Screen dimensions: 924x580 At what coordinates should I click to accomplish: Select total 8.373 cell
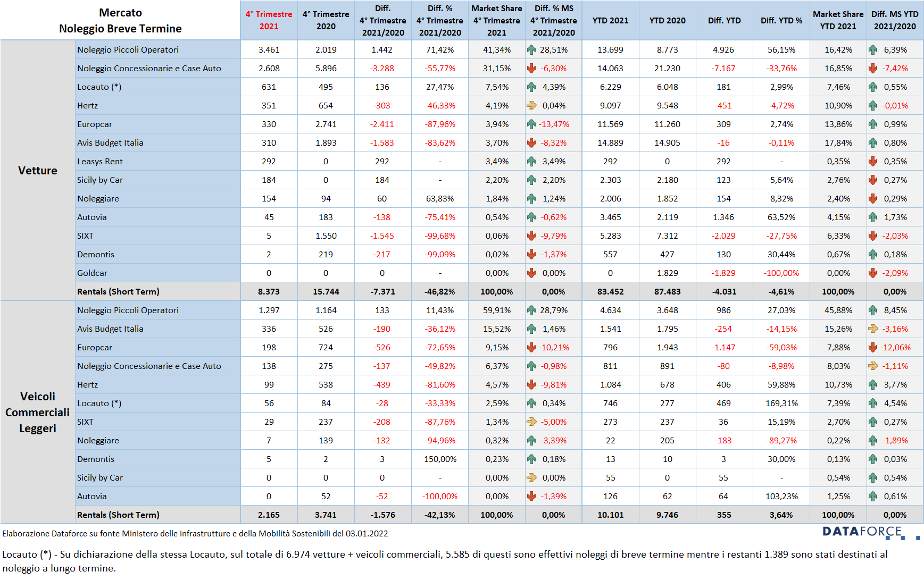[x=269, y=292]
